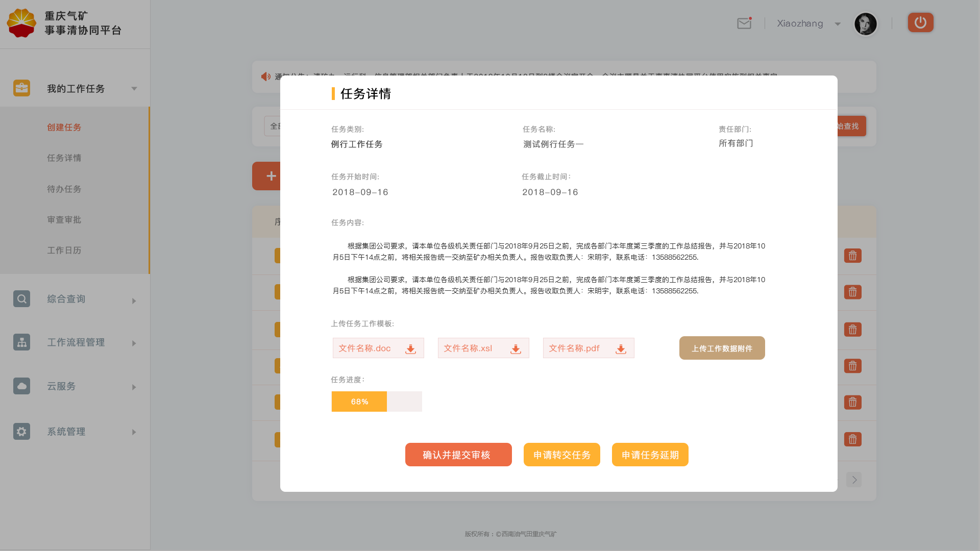The width and height of the screenshot is (980, 551).
Task: Click the 申请任务延期 button
Action: 650,454
